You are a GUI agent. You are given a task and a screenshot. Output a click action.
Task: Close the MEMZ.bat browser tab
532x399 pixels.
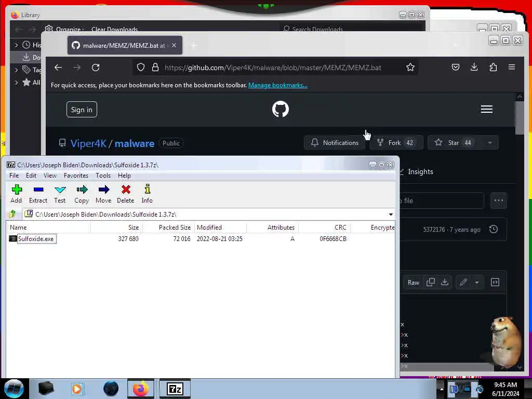[174, 45]
